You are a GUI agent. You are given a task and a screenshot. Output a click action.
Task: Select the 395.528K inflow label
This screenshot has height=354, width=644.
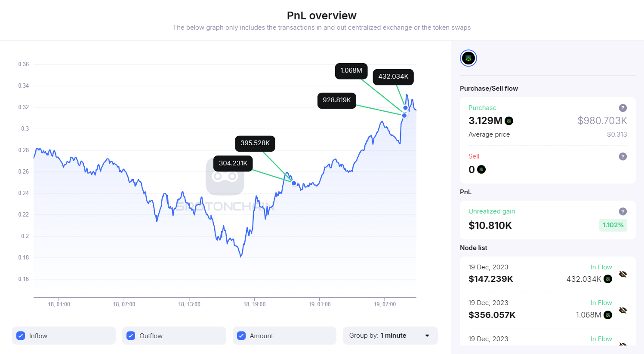click(x=255, y=143)
